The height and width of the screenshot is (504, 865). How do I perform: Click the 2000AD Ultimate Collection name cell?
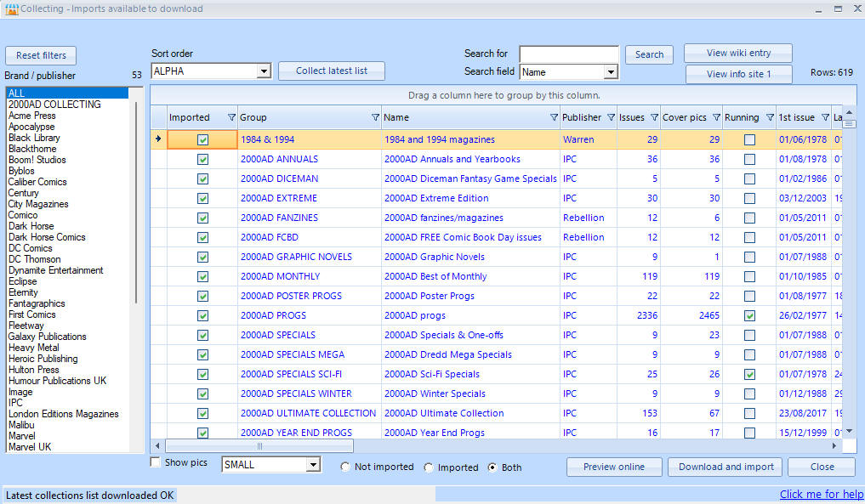(x=470, y=413)
